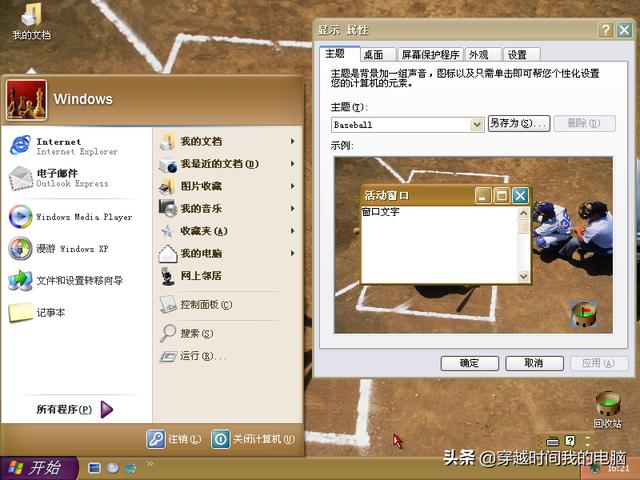Click the language bar keyboard icon
Screen dimensions: 640x480
(x=552, y=441)
